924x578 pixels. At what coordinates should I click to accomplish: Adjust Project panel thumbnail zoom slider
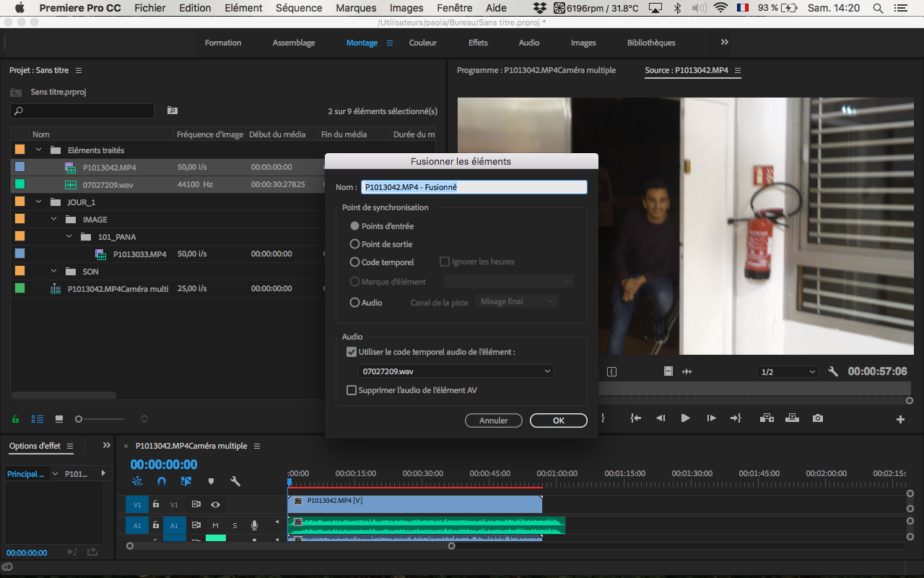click(79, 419)
